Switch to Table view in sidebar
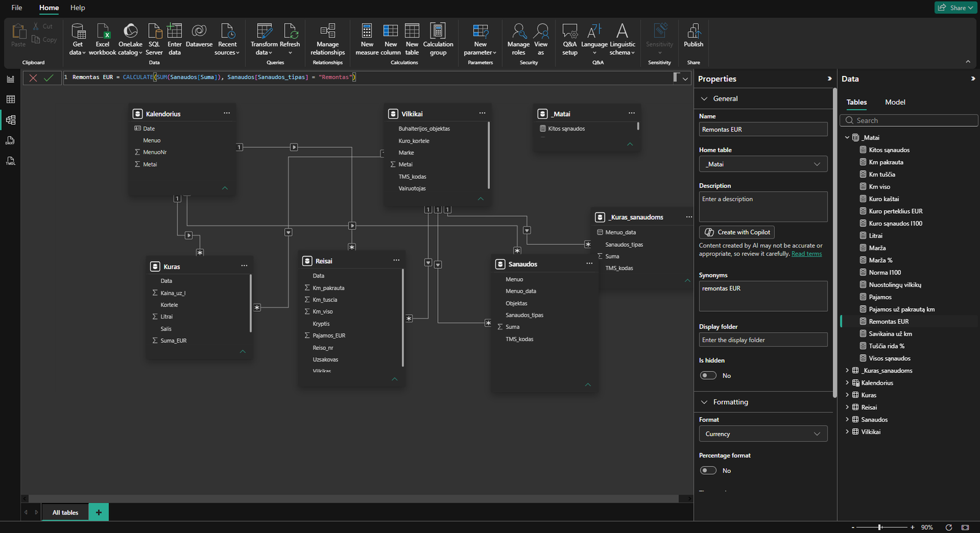Screen dimensions: 980x533 point(10,99)
